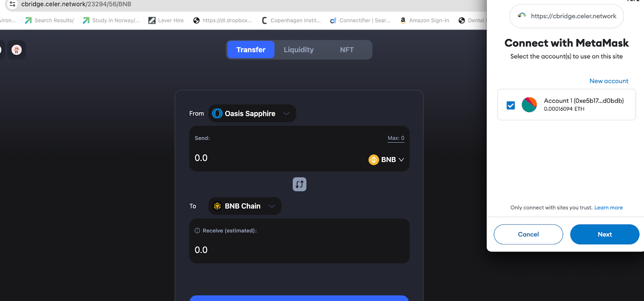Uncheck the Account 1 checkbox
644x301 pixels.
click(x=511, y=105)
